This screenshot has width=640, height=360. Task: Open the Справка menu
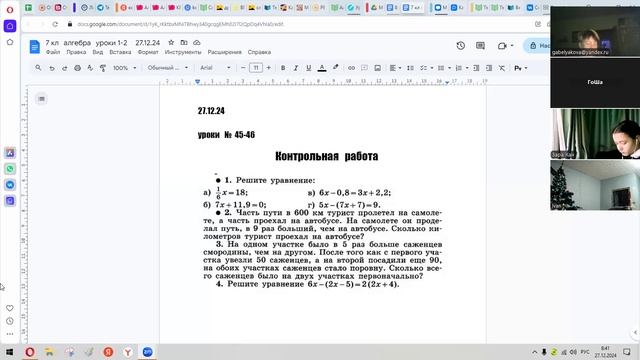[x=260, y=52]
